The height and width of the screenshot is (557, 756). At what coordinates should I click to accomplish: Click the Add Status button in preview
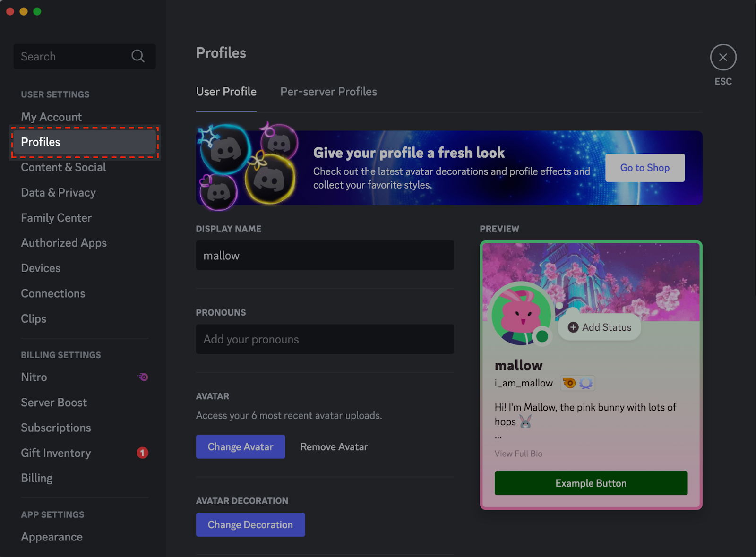click(x=600, y=327)
